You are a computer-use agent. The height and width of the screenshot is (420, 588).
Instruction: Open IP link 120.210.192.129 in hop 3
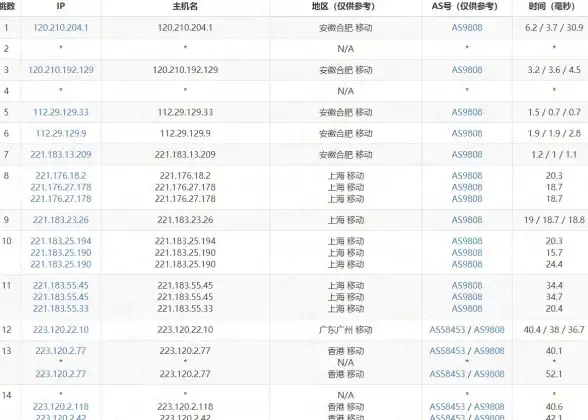coord(61,70)
